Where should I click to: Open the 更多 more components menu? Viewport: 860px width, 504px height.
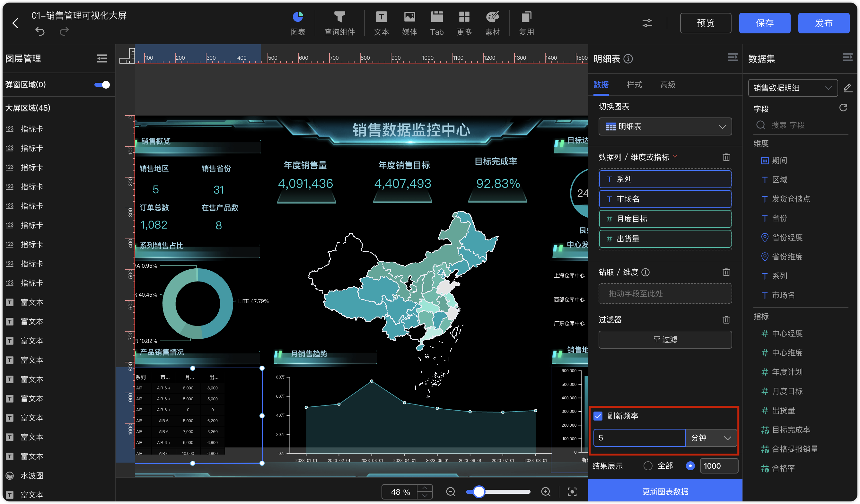pos(464,23)
